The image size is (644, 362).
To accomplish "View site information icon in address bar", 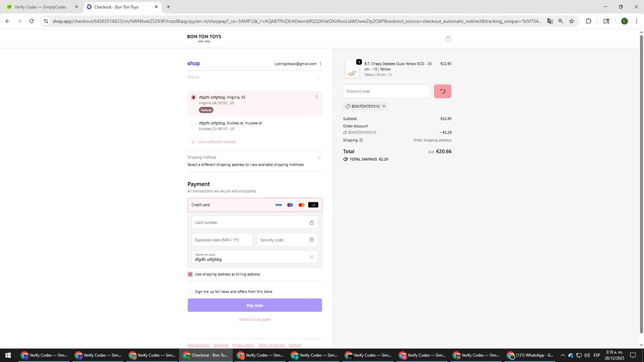I will (46, 21).
